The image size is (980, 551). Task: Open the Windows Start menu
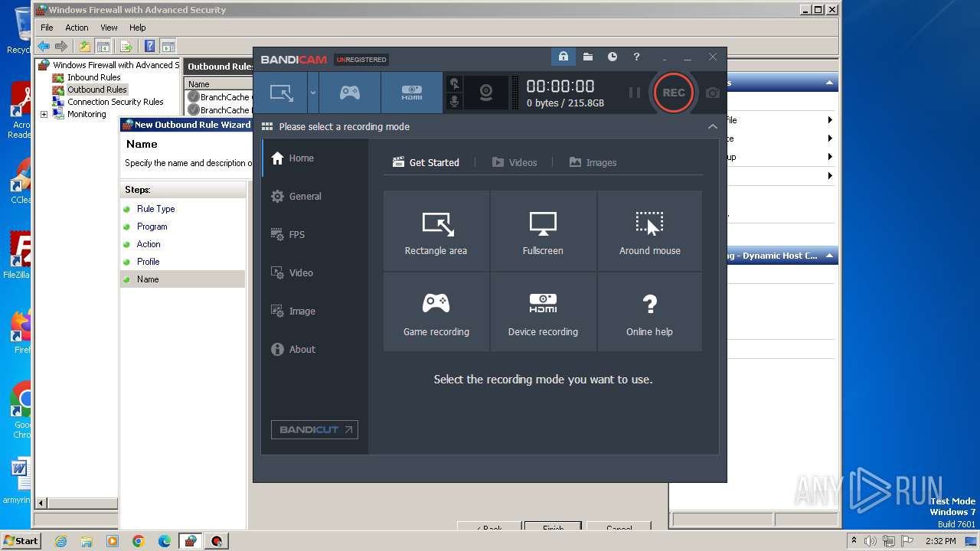(x=21, y=540)
